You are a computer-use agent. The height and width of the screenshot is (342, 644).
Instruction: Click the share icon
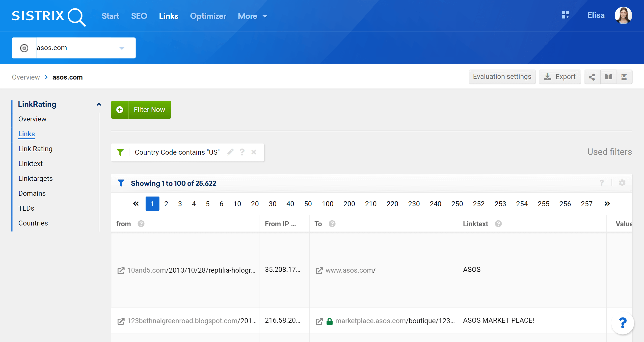click(592, 77)
